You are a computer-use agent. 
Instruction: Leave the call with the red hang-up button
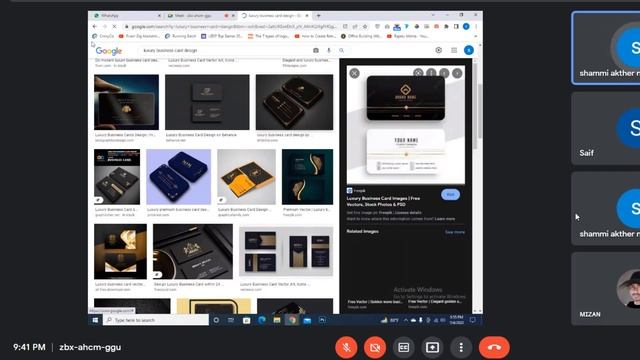pyautogui.click(x=494, y=347)
